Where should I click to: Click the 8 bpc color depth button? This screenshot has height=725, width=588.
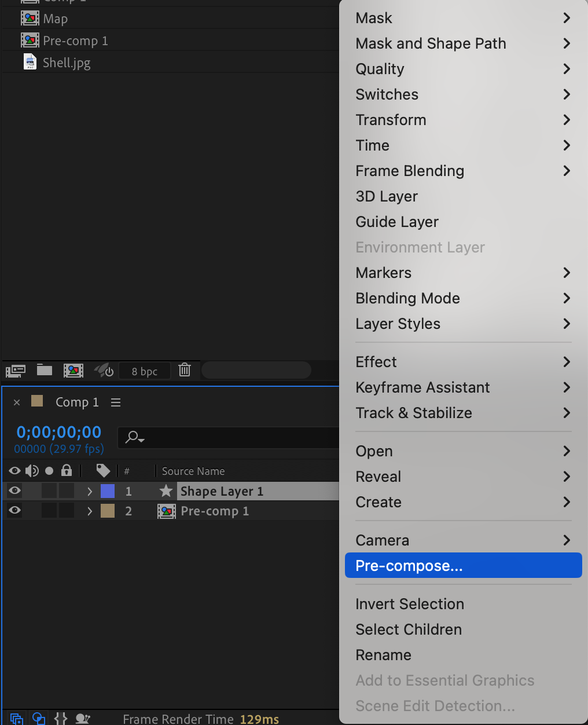pyautogui.click(x=145, y=371)
